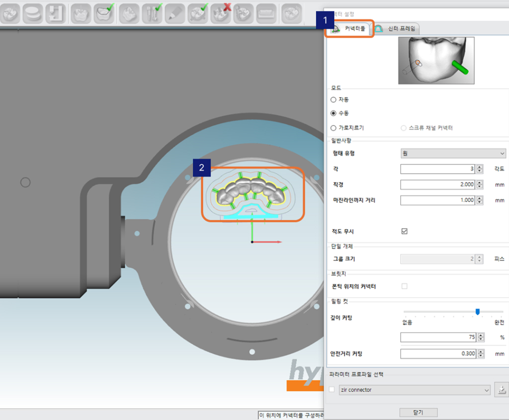Viewport: 509px width, 420px height.
Task: Switch to the 커넥터들 tab
Action: coord(350,29)
